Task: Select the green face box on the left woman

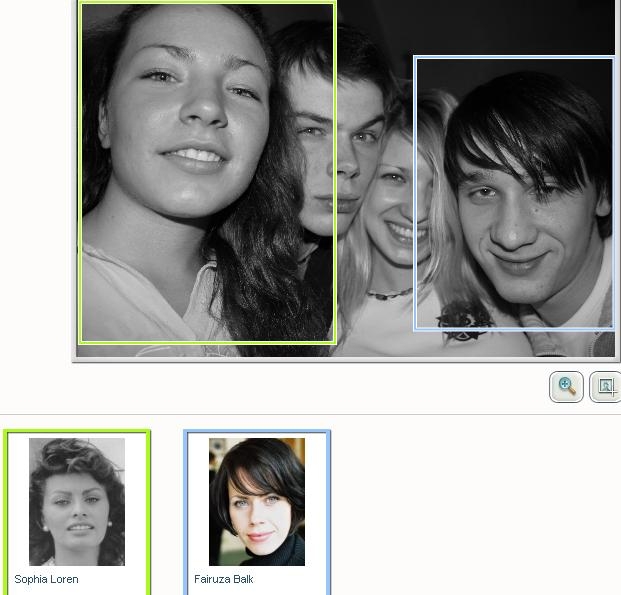Action: click(x=207, y=172)
